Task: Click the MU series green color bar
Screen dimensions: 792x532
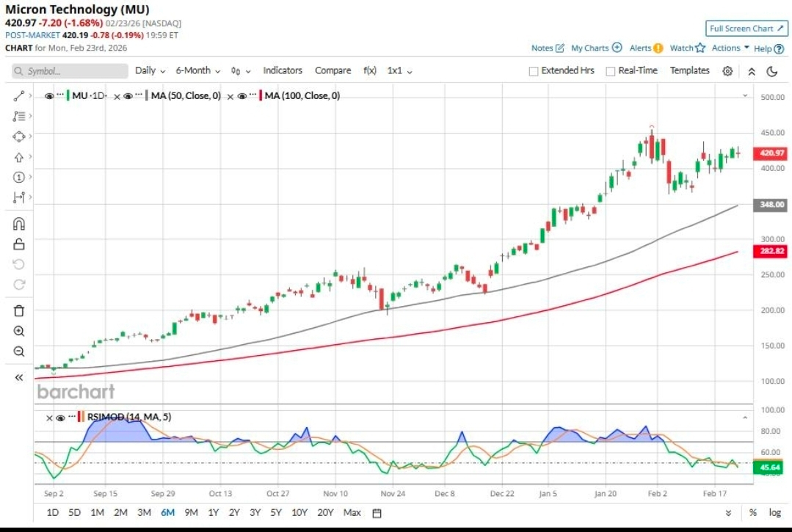Action: coord(68,95)
